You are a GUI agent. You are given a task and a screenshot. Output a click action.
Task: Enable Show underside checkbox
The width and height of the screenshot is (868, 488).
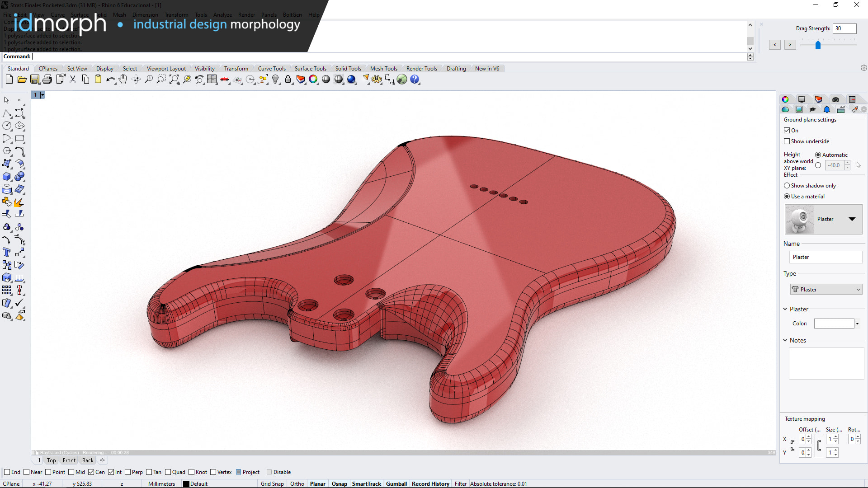coord(787,141)
